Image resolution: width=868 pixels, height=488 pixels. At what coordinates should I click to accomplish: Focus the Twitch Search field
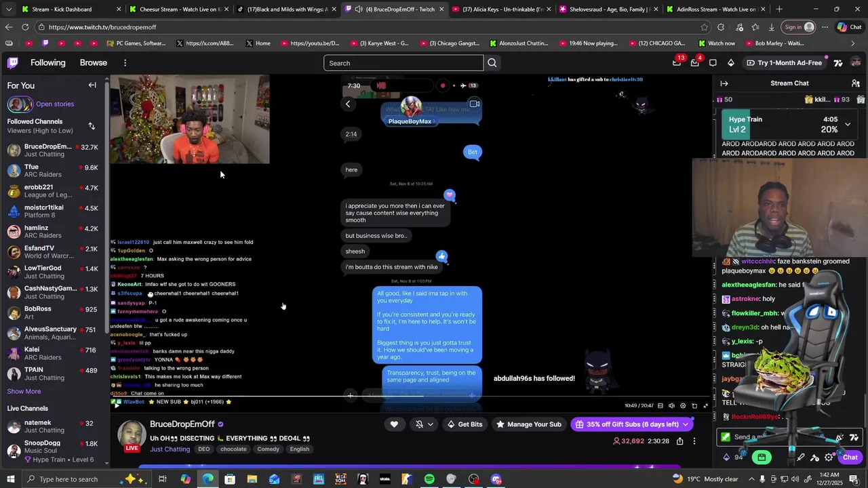click(x=403, y=63)
